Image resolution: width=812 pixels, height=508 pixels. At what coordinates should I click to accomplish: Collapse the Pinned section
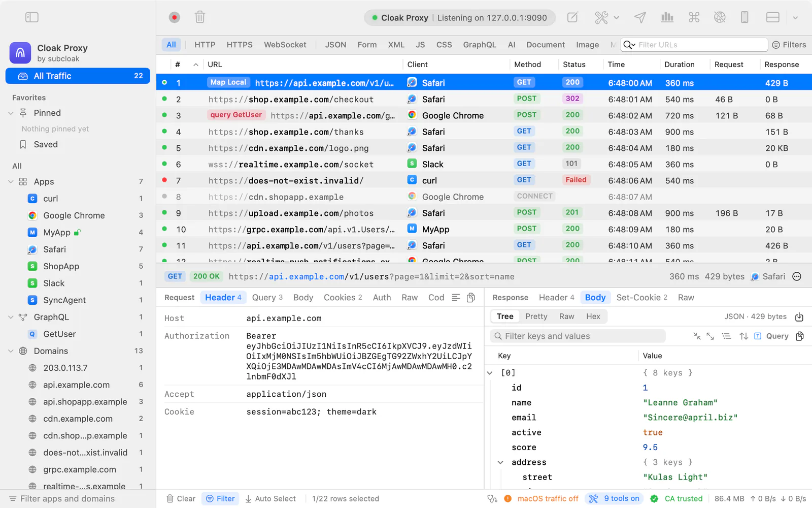coord(11,113)
